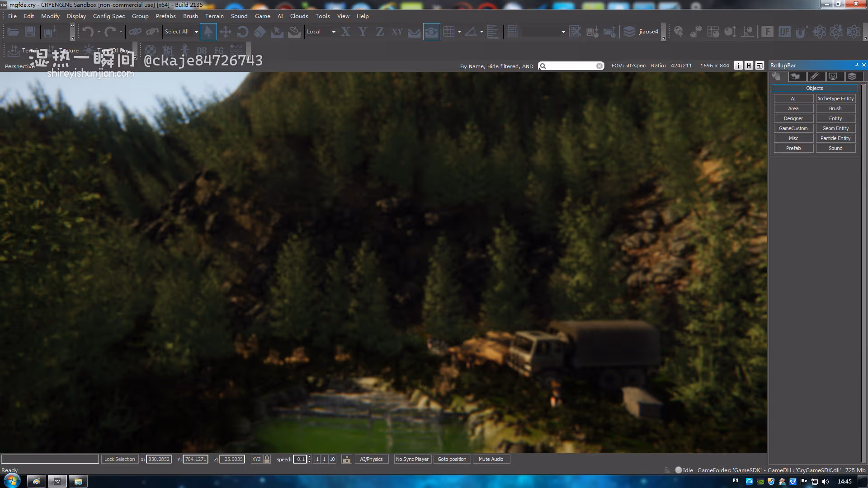Click the Brush object button

click(835, 108)
